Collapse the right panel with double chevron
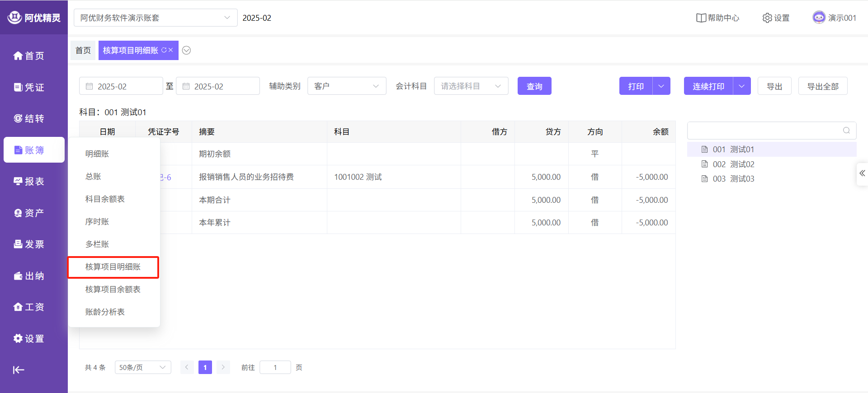Viewport: 868px width, 393px height. point(862,173)
